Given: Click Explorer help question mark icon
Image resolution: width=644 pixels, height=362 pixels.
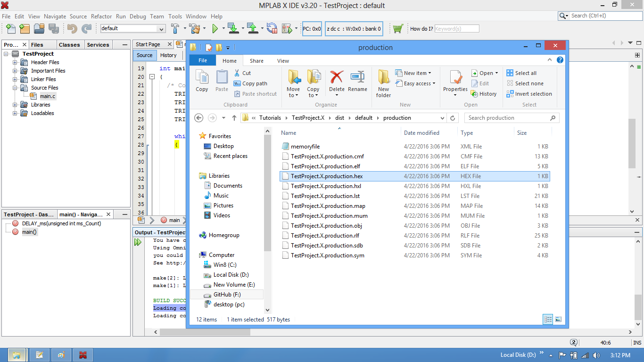Looking at the screenshot, I should tap(560, 60).
